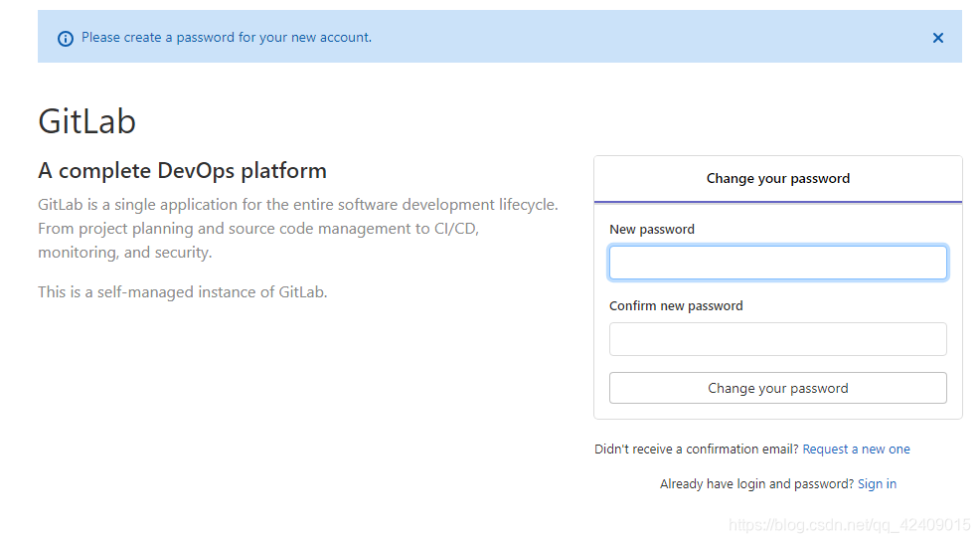Submit with the Change your password button
The image size is (980, 543).
coord(777,388)
